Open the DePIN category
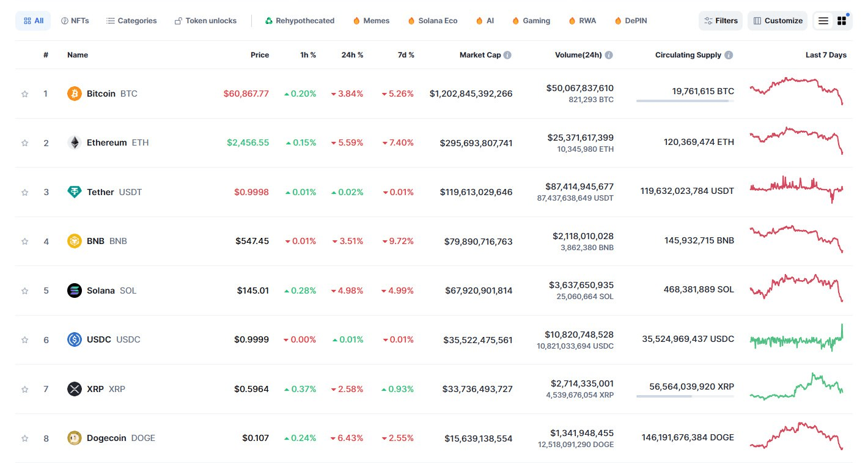 pyautogui.click(x=631, y=21)
